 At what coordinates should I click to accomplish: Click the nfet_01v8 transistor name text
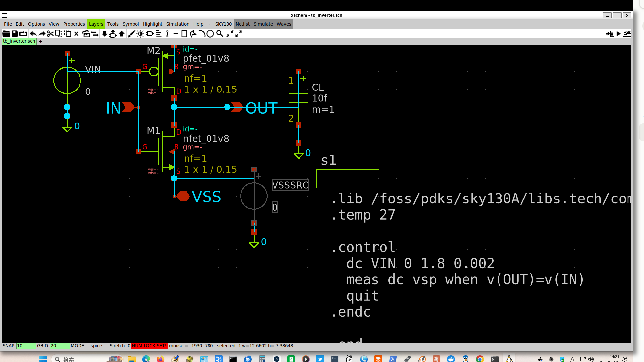(x=206, y=139)
